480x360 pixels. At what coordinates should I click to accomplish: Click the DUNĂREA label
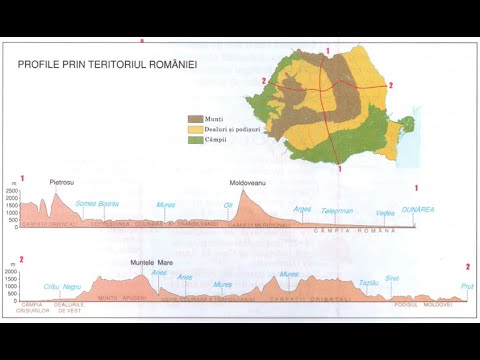pos(418,209)
